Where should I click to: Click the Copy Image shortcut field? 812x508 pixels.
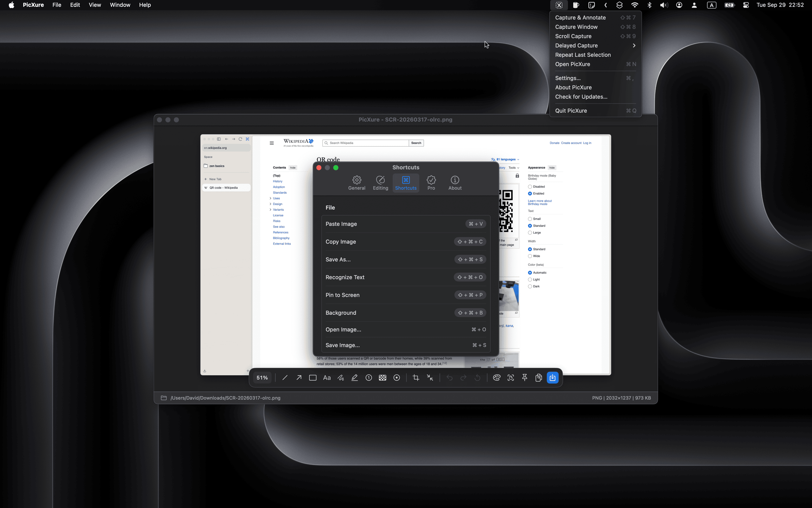pos(470,242)
